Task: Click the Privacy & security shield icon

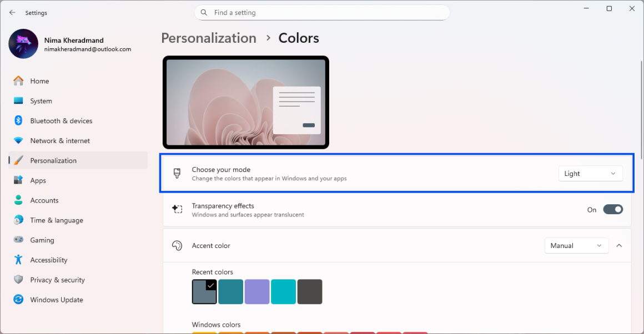Action: tap(19, 280)
